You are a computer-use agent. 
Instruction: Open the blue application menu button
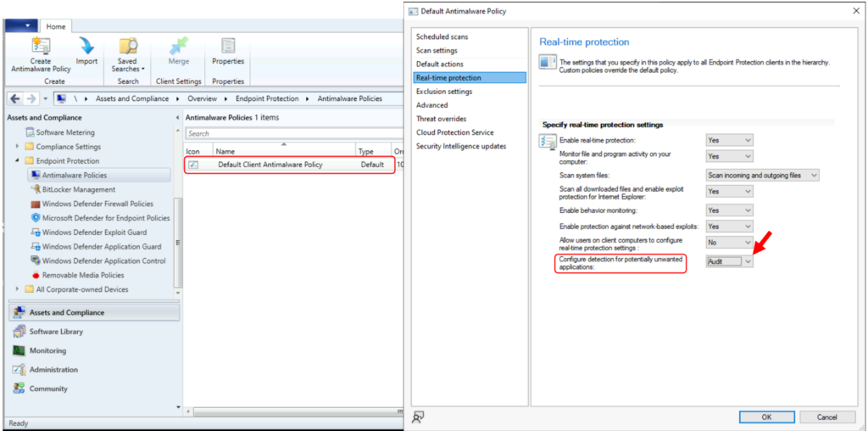click(21, 26)
